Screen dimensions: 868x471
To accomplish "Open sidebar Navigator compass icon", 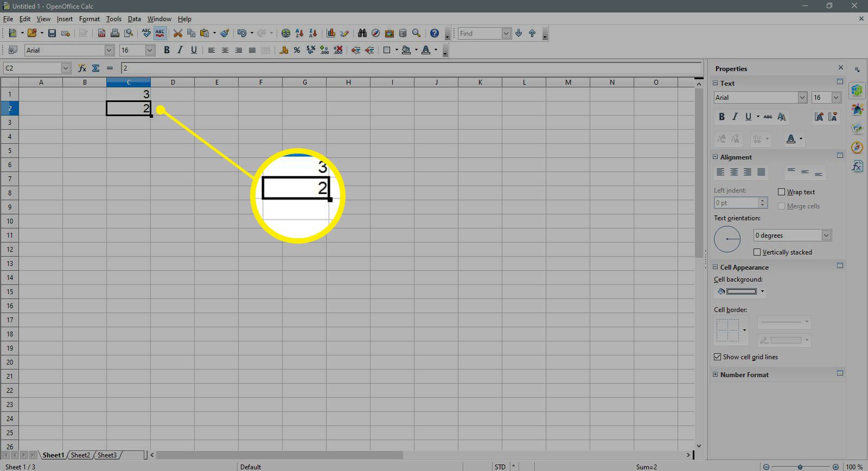I will point(857,147).
